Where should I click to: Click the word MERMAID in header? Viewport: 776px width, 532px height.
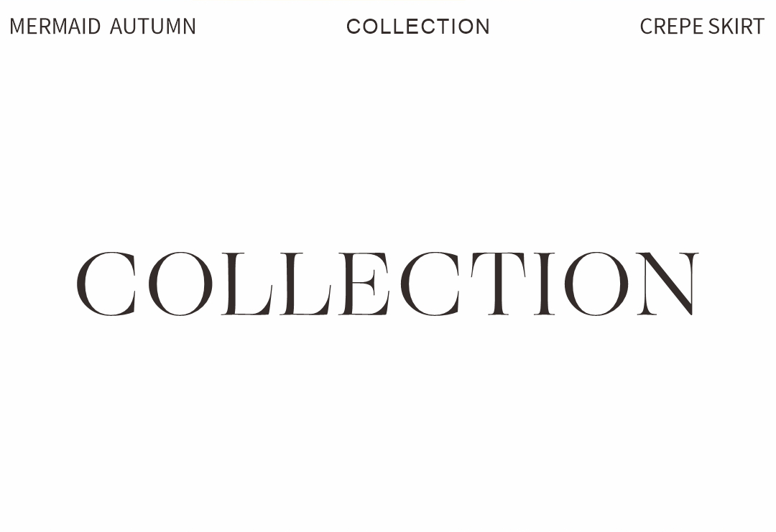tap(55, 26)
